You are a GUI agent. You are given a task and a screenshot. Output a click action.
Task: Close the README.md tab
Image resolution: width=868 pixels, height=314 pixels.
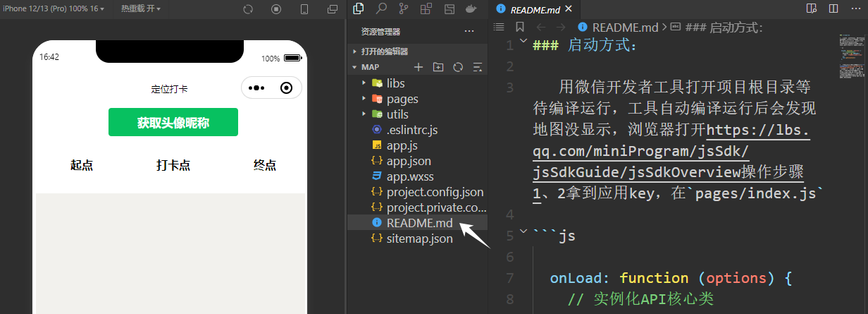568,9
